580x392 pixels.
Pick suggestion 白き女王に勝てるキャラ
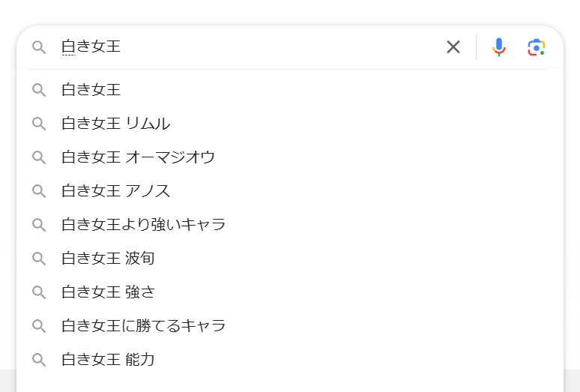(143, 326)
